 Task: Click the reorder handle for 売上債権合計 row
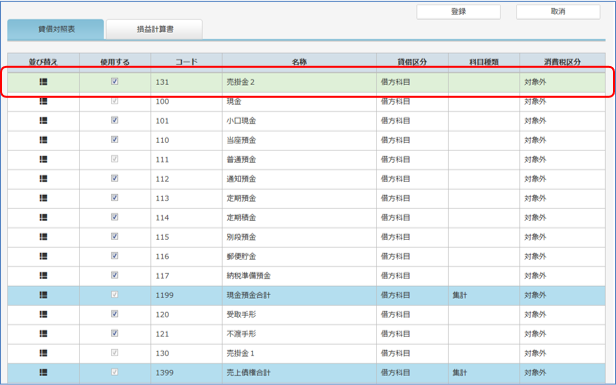pyautogui.click(x=43, y=372)
